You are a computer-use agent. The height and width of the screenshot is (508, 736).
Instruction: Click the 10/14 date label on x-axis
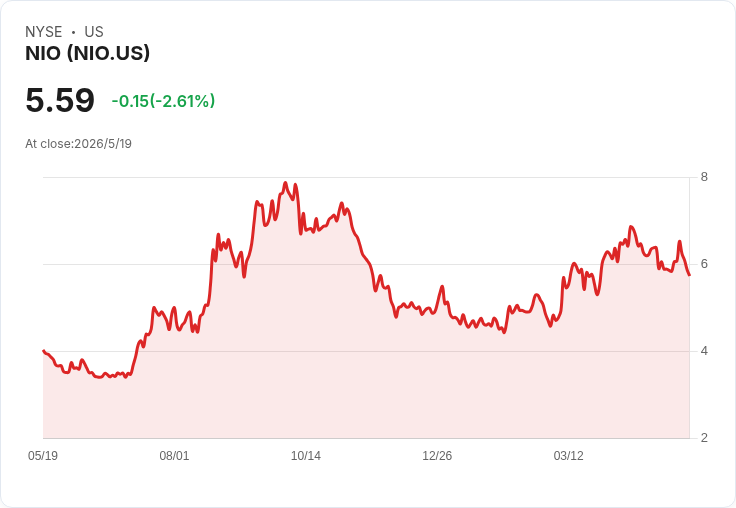click(x=306, y=455)
